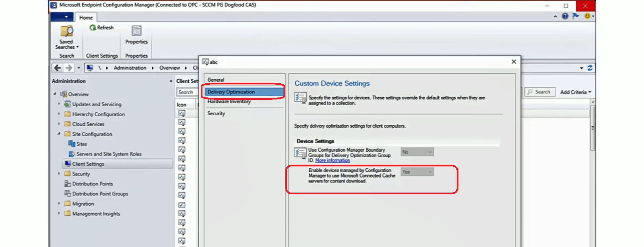Viewport: 644px width, 247px height.
Task: Open Properties from the ribbon
Action: 136,35
